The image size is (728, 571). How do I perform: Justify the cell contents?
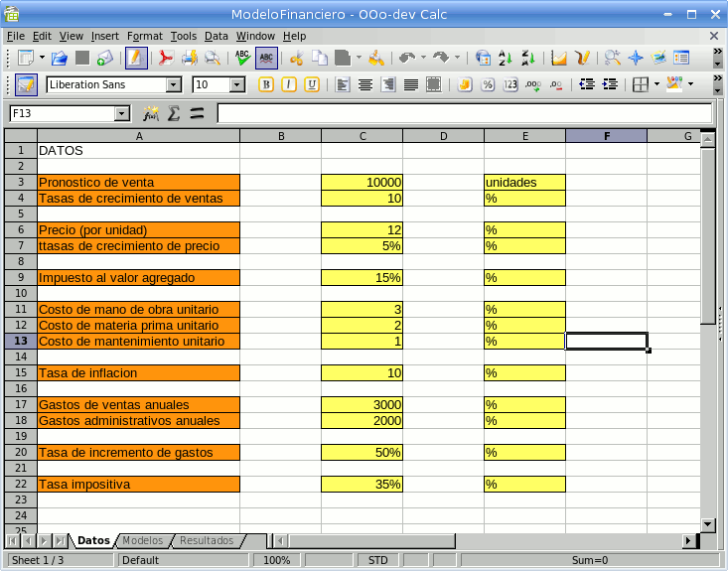pyautogui.click(x=411, y=85)
